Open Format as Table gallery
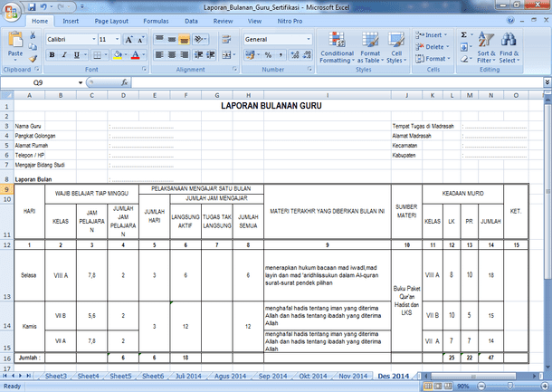The width and height of the screenshot is (552, 392). 370,47
